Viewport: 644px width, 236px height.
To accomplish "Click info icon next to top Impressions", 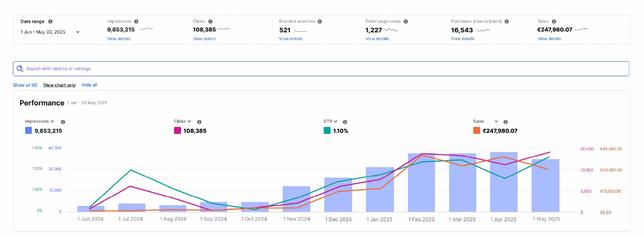I will coord(136,22).
